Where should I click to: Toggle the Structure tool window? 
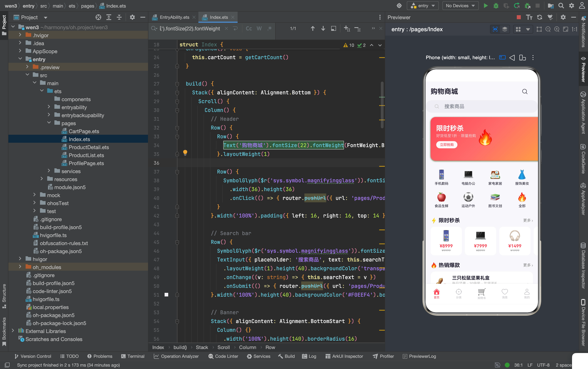point(4,296)
